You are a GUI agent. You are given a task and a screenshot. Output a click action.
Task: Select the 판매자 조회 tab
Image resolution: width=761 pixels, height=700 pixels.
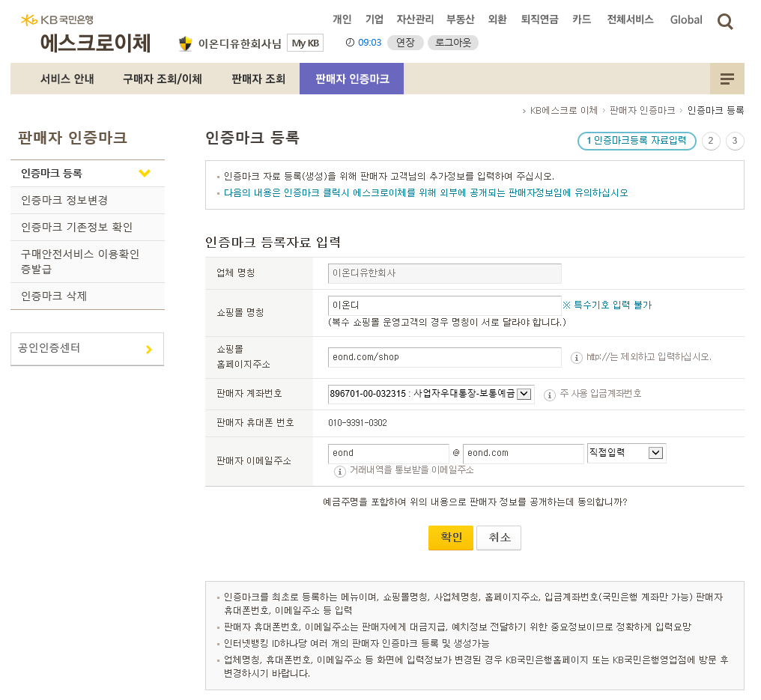pyautogui.click(x=258, y=79)
